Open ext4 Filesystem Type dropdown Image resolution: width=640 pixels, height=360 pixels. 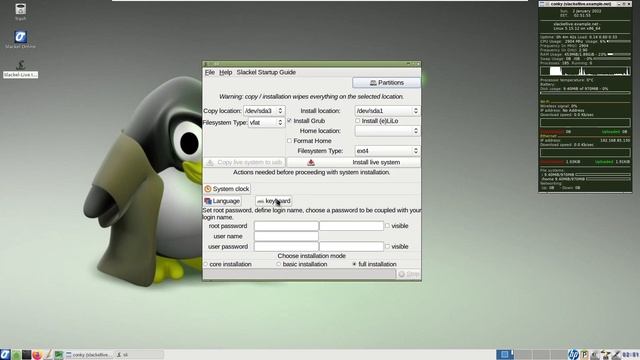coord(387,151)
